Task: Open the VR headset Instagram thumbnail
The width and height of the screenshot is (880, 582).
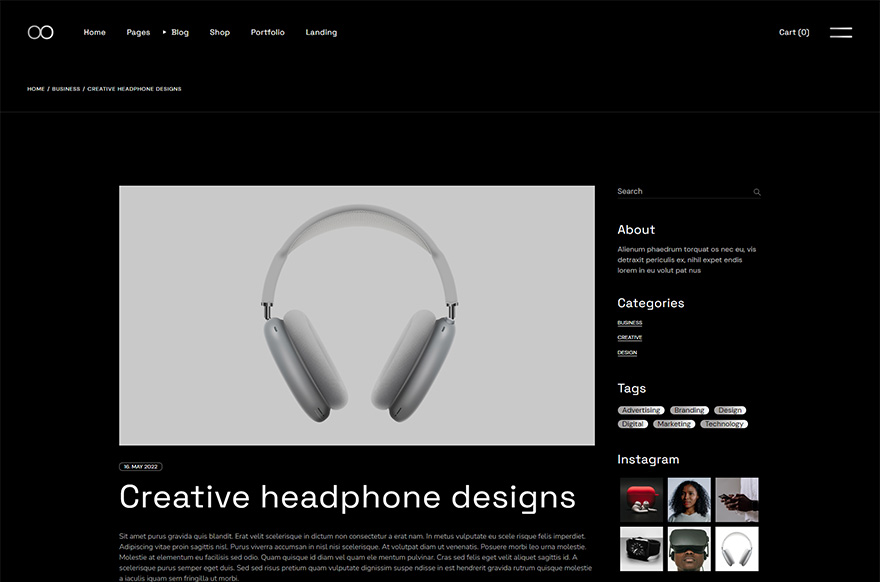Action: click(x=689, y=549)
